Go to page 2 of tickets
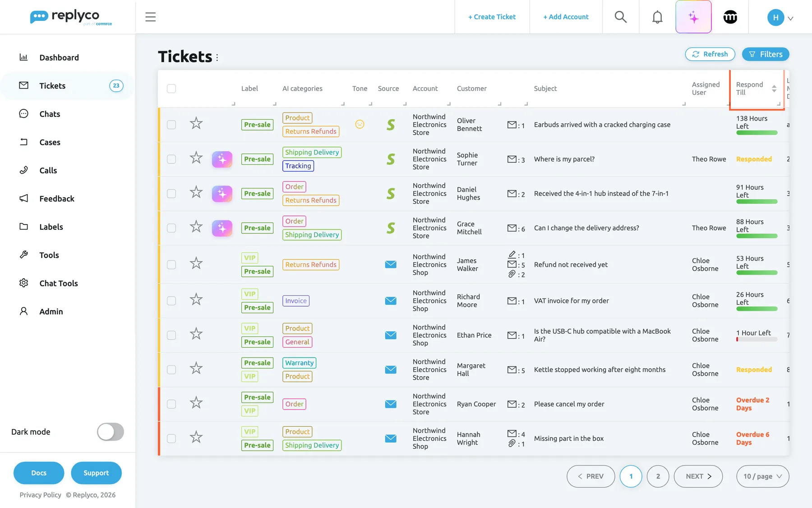 [x=658, y=476]
